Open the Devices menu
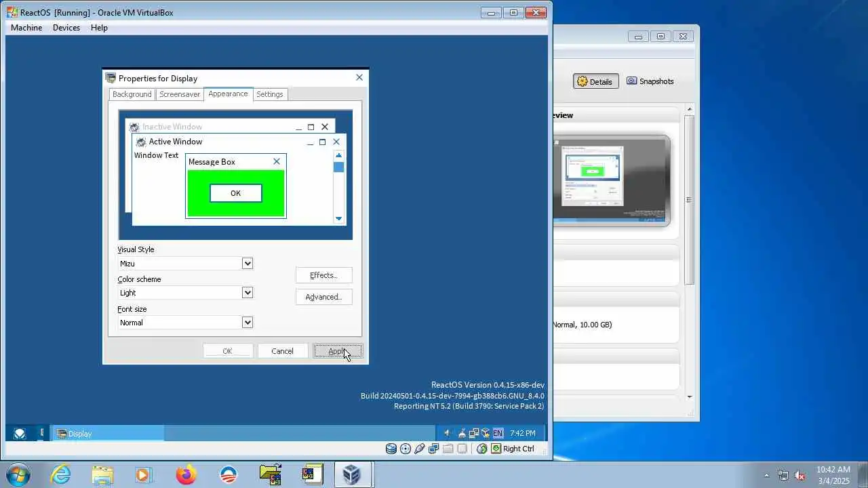The image size is (868, 488). pyautogui.click(x=66, y=28)
